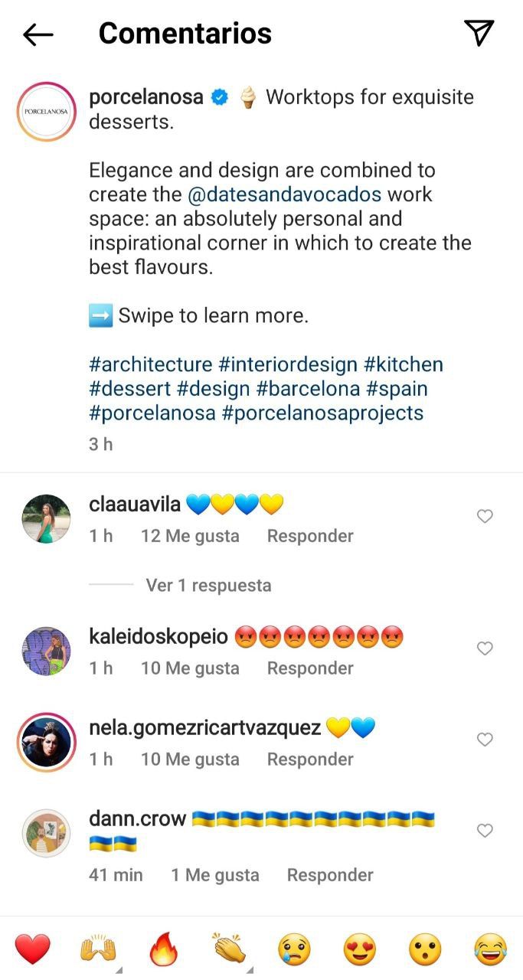Insert the red heart emoji reaction
The width and height of the screenshot is (523, 980).
32,950
